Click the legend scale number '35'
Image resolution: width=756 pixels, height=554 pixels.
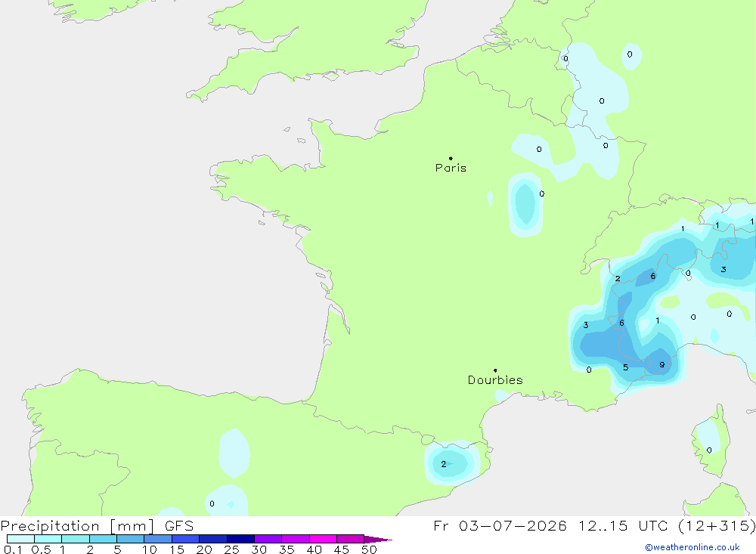(x=287, y=549)
